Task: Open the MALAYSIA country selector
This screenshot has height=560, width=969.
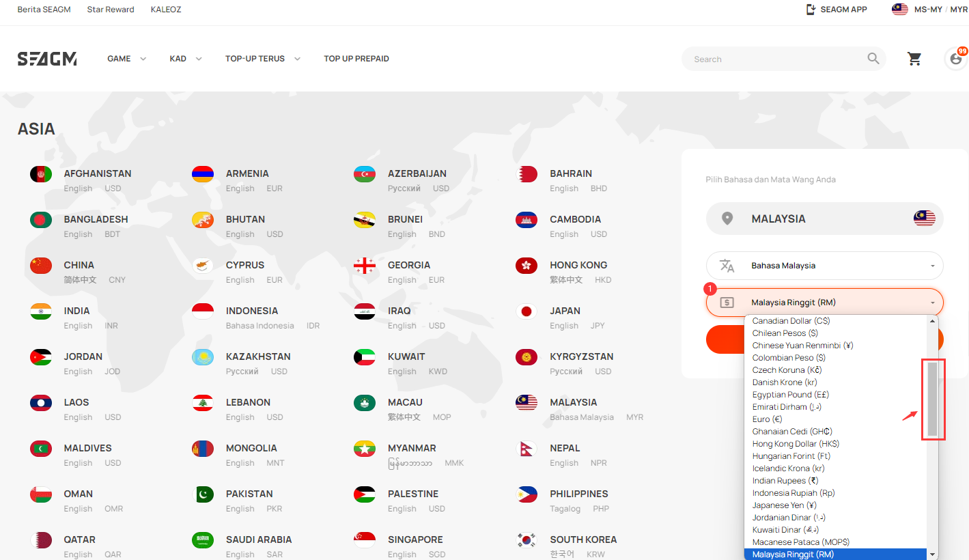Action: 824,219
